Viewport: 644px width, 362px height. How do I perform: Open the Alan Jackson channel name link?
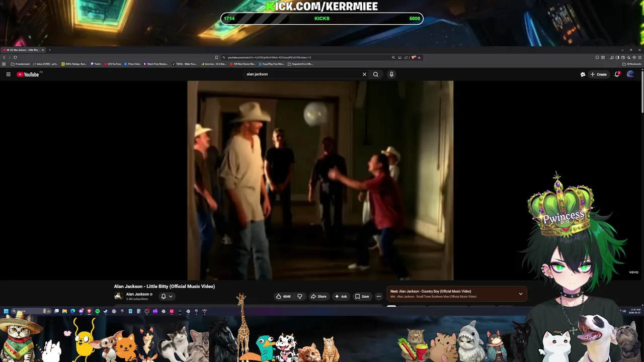137,294
